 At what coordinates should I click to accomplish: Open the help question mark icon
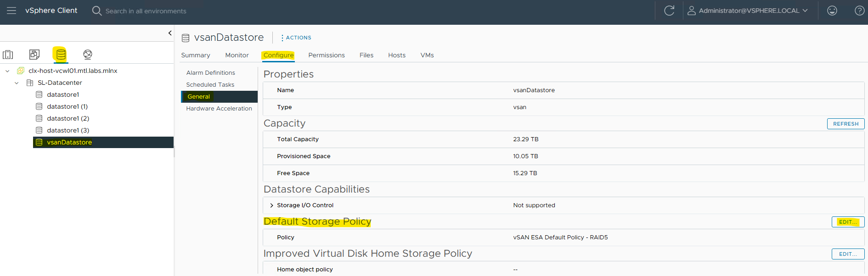point(859,11)
